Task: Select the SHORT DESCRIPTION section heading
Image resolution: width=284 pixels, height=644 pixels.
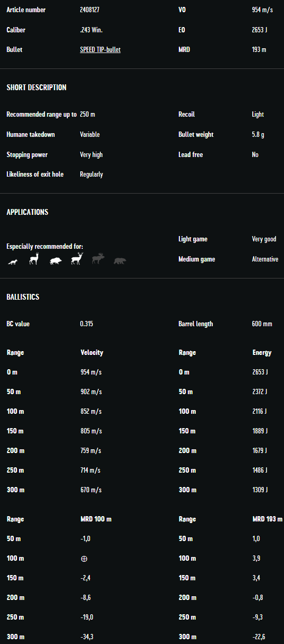Action: click(x=37, y=88)
